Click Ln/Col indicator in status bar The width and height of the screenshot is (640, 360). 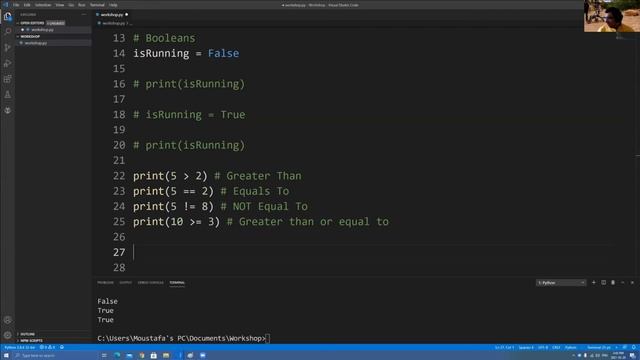(504, 347)
